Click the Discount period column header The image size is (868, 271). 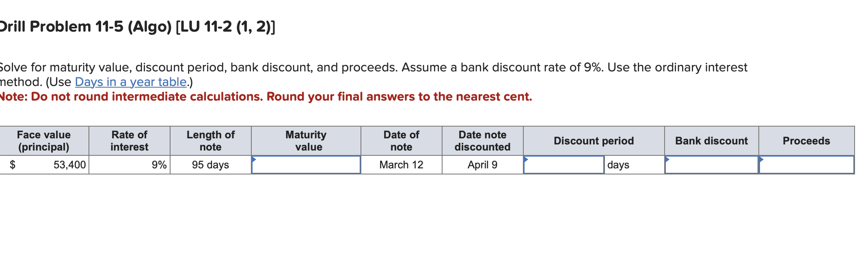[594, 141]
